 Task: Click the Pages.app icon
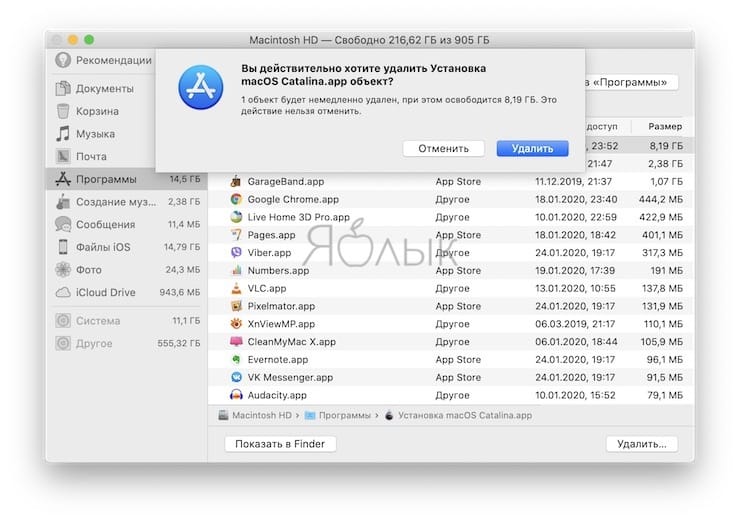236,235
